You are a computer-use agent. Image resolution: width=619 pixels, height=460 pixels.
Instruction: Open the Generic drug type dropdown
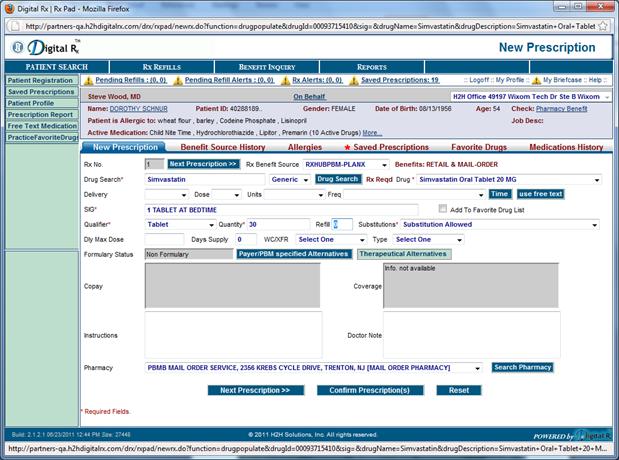pos(306,179)
